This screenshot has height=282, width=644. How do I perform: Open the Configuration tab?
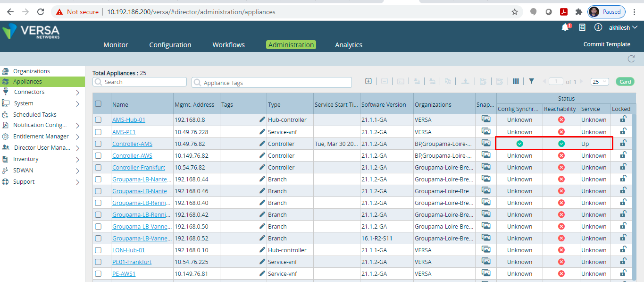[x=170, y=45]
